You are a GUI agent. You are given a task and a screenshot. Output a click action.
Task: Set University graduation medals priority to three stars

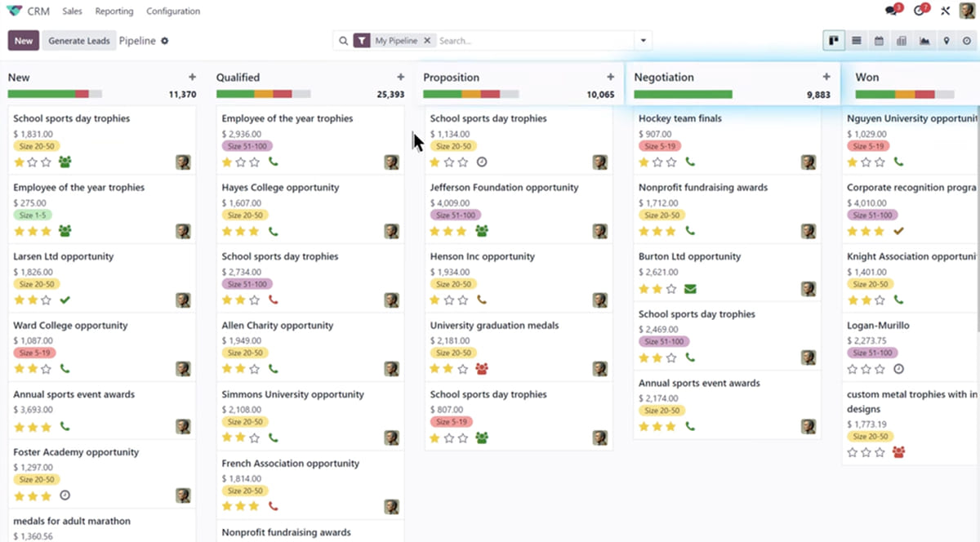(x=462, y=369)
